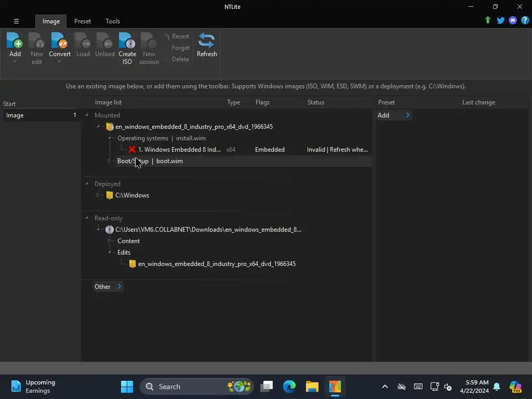This screenshot has height=399, width=532.
Task: Open the Discord icon link
Action: pos(513,20)
